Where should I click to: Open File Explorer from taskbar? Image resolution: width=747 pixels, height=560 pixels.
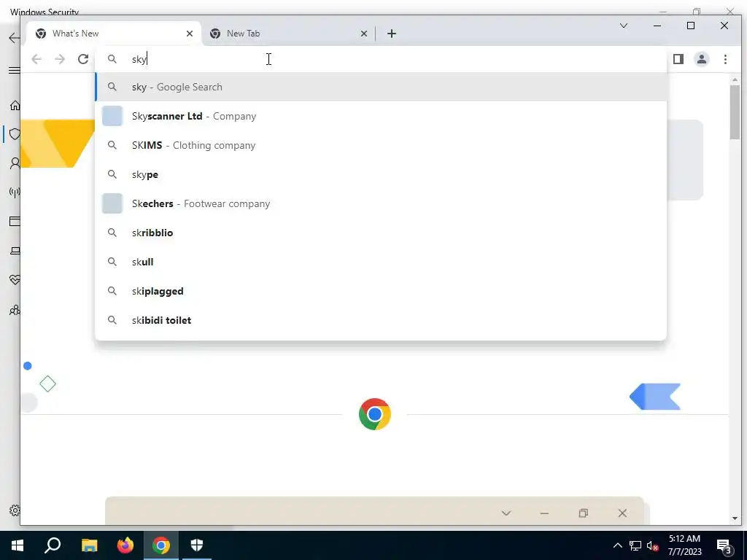point(89,545)
